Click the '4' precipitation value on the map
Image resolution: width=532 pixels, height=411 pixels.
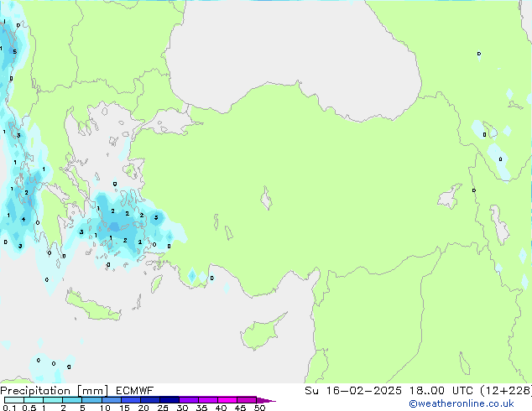(x=23, y=219)
